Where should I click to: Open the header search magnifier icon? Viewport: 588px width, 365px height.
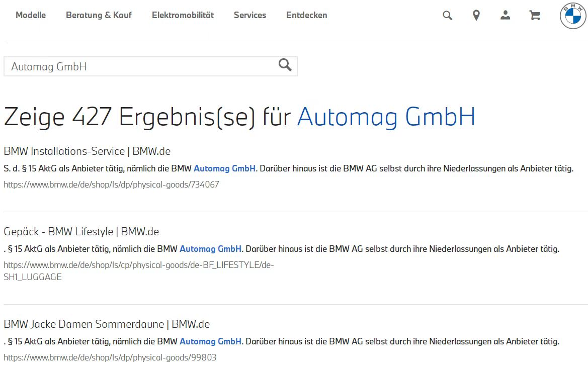pos(447,16)
